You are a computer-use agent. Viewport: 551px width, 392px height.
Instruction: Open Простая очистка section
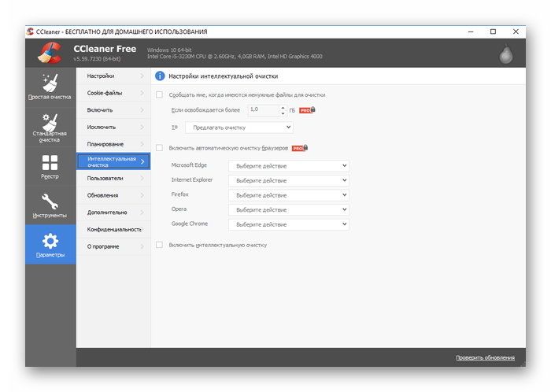click(50, 87)
